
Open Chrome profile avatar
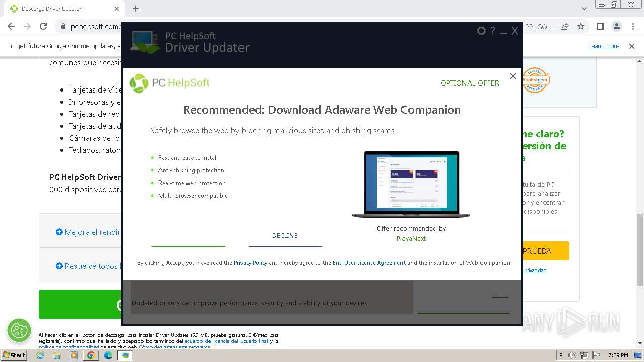click(616, 26)
